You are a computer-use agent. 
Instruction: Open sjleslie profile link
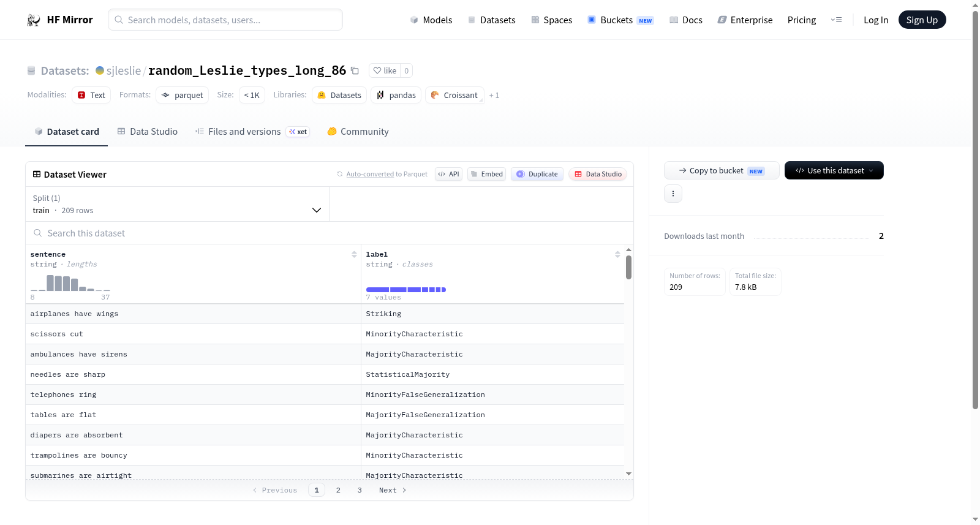click(x=124, y=71)
